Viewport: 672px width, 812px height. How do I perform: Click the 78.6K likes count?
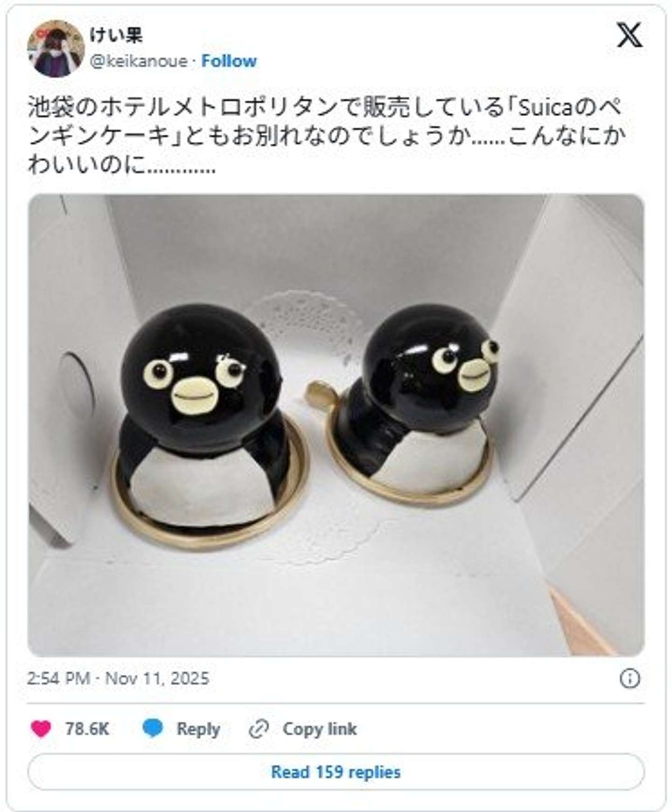tap(87, 729)
